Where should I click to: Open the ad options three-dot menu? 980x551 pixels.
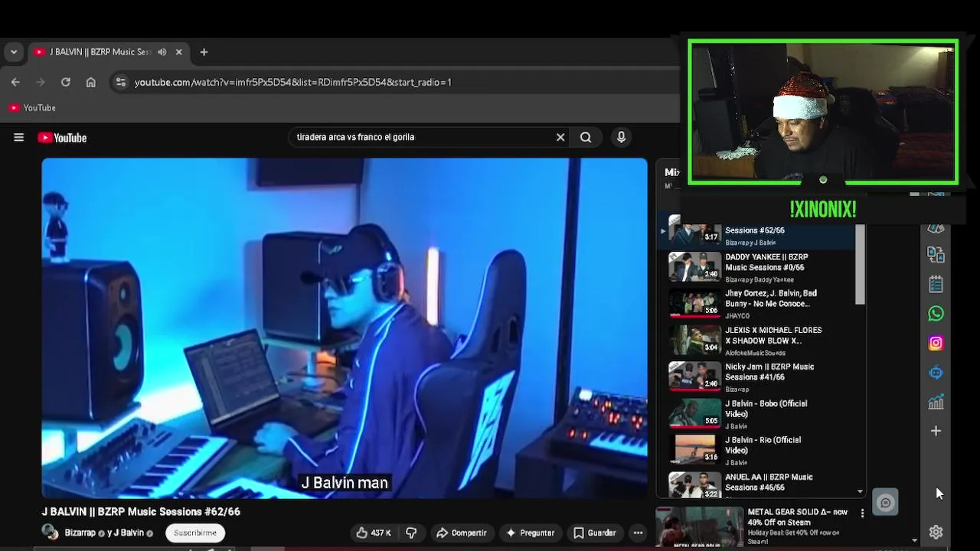[862, 514]
